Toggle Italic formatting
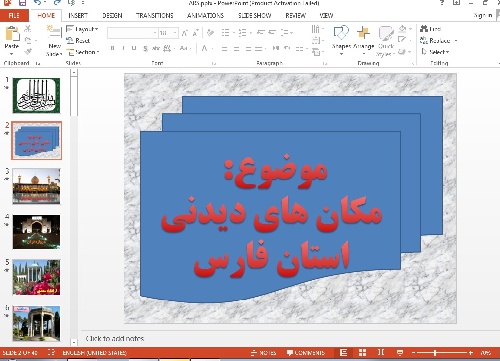Image resolution: width=500 pixels, height=361 pixels. pos(123,48)
